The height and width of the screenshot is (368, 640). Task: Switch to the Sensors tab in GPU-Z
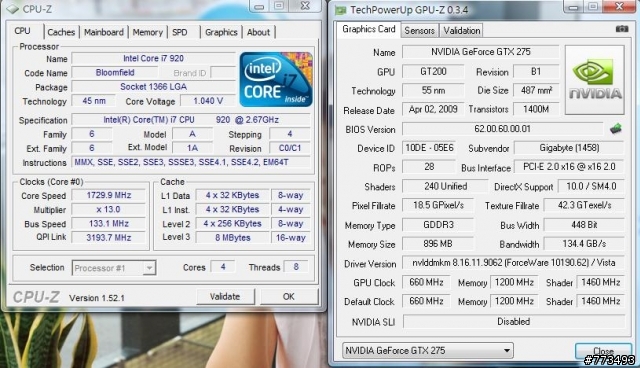click(x=419, y=31)
